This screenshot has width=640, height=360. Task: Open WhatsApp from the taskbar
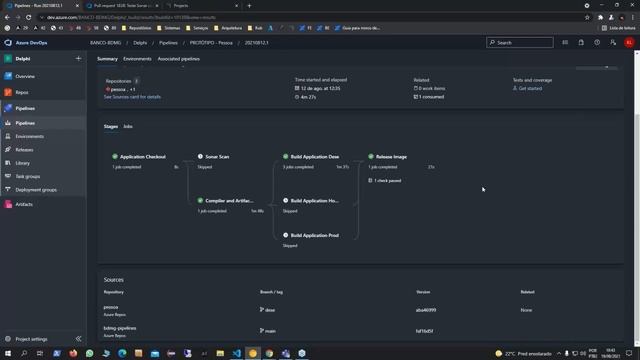(x=89, y=353)
